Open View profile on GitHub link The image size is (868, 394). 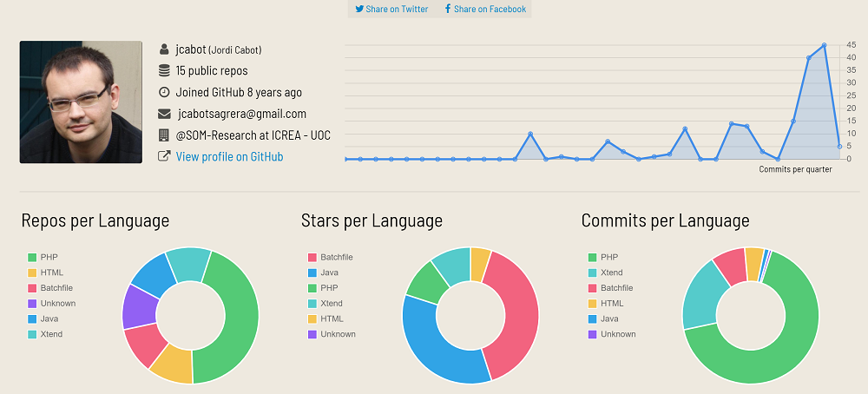[x=229, y=157]
